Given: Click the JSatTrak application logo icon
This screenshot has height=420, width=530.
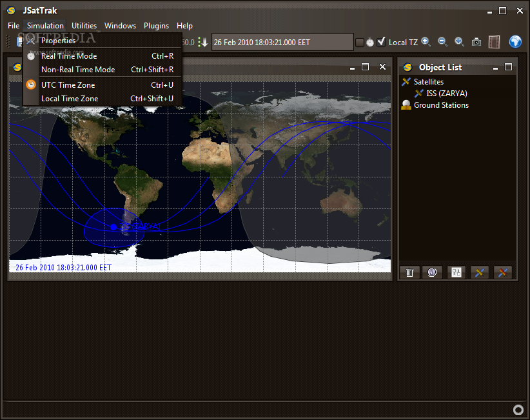Looking at the screenshot, I should 11,10.
